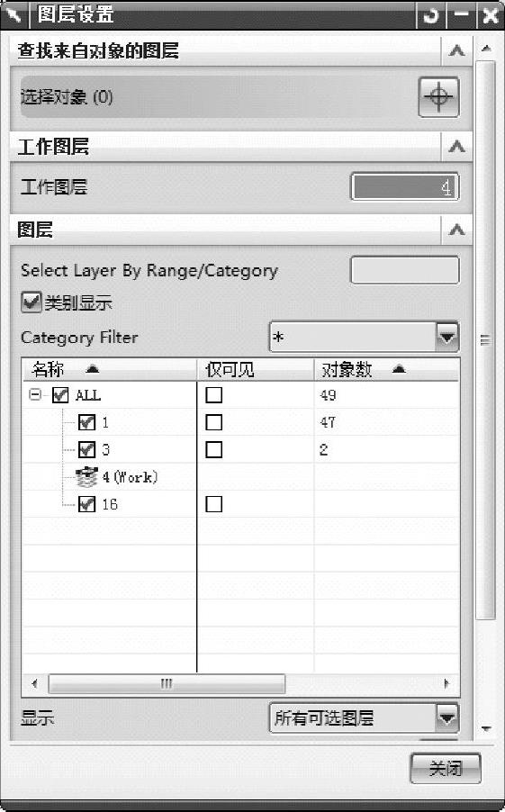Click the splitter grip icon on right edge
This screenshot has width=505, height=812.
click(x=485, y=340)
